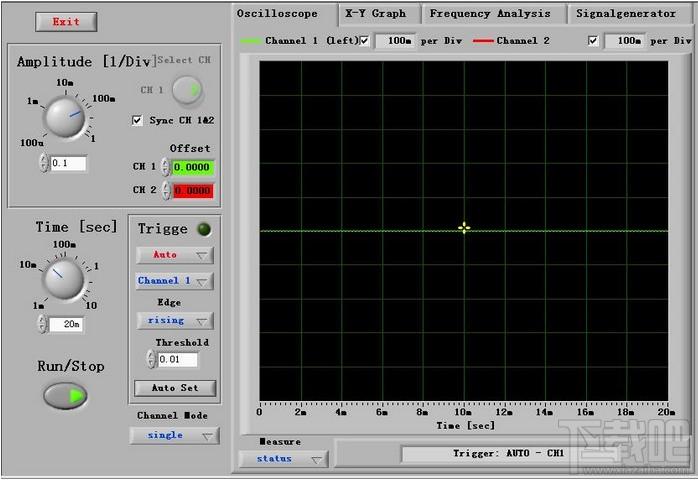Click the time value stepper arrows

click(42, 324)
